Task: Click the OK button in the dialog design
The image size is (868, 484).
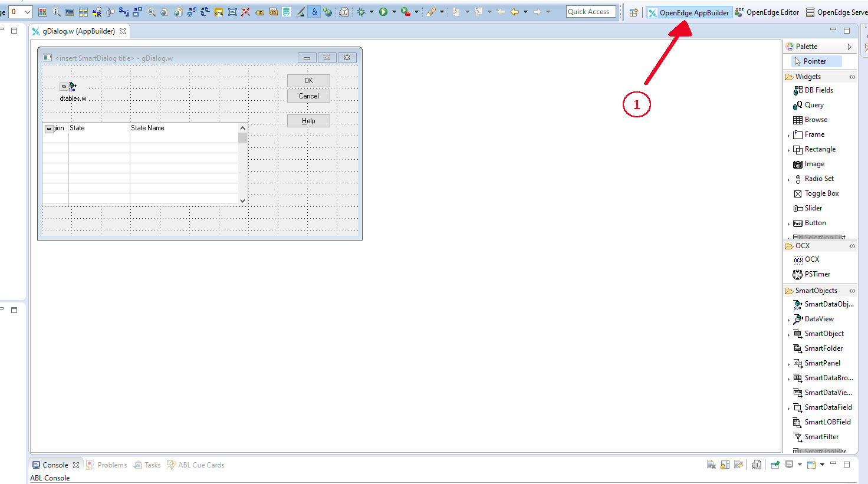Action: coord(308,81)
